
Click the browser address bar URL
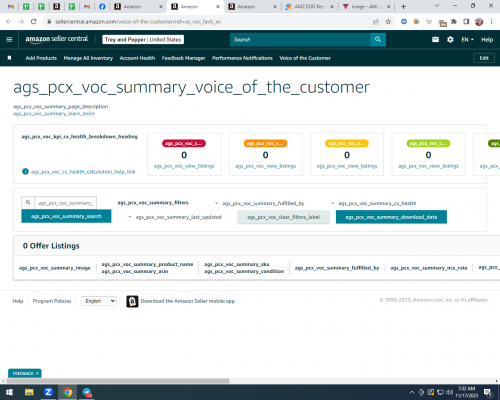[x=138, y=22]
